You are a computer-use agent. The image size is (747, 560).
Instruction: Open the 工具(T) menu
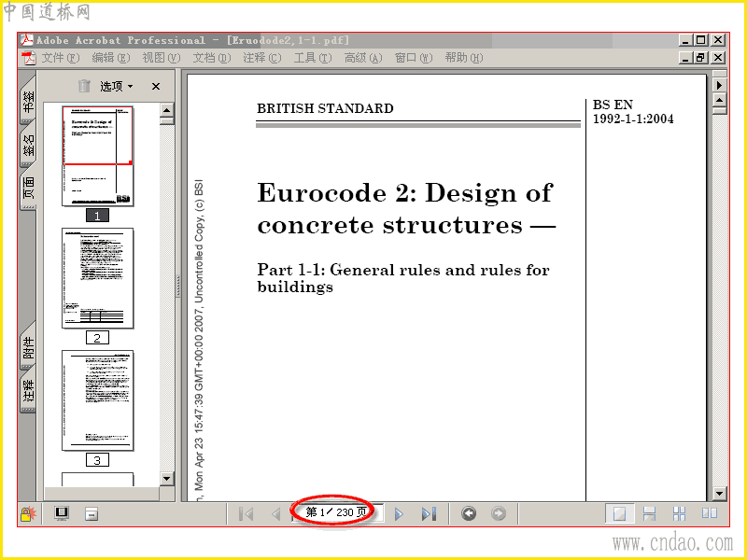click(313, 58)
